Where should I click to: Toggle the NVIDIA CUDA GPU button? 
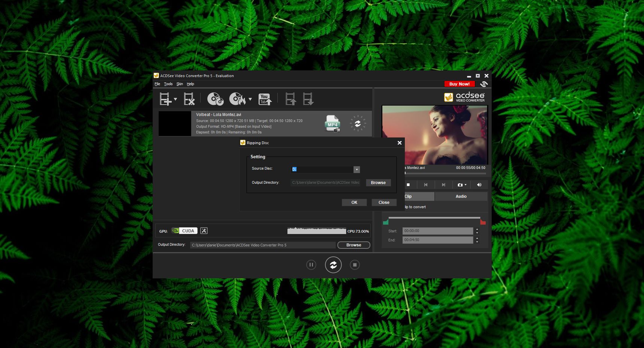pyautogui.click(x=184, y=231)
